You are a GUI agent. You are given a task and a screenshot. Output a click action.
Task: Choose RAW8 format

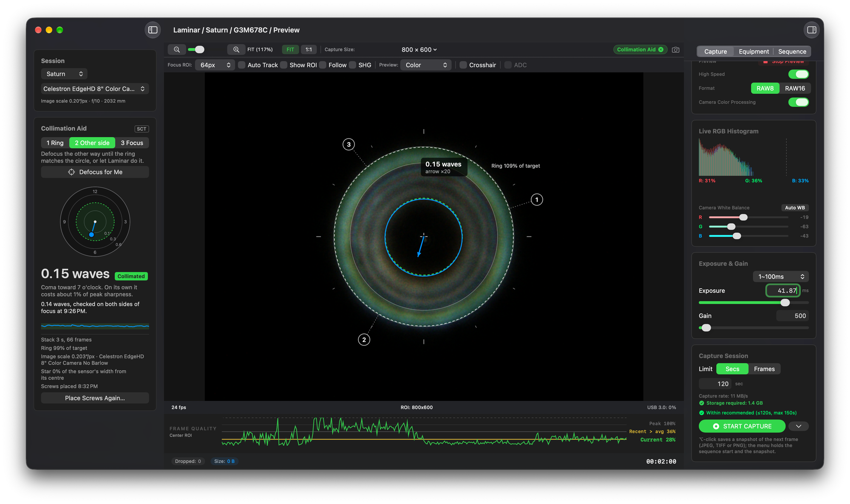[765, 88]
